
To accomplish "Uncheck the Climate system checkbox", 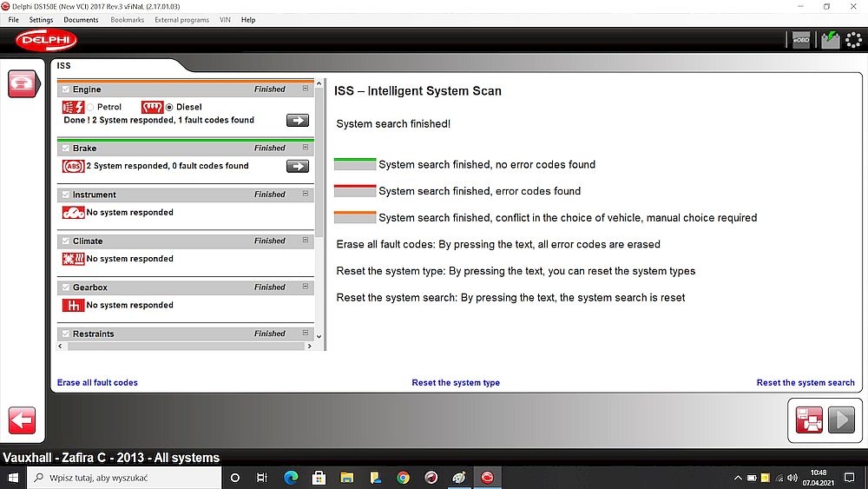I will (x=64, y=241).
